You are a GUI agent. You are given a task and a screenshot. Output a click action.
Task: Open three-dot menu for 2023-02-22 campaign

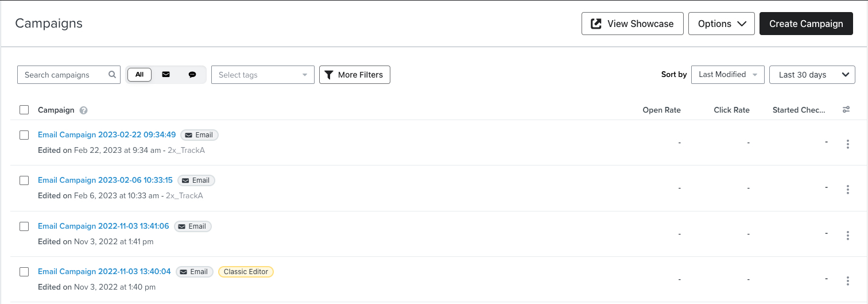tap(847, 144)
